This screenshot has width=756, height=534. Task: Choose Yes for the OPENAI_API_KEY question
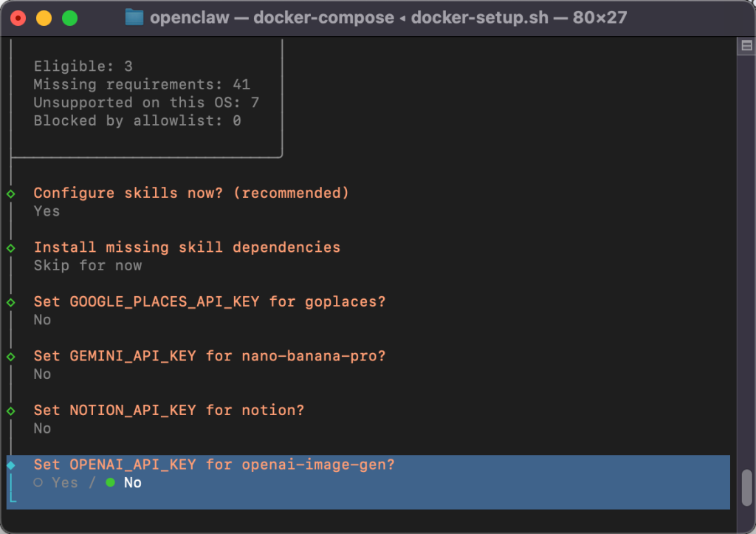(64, 482)
